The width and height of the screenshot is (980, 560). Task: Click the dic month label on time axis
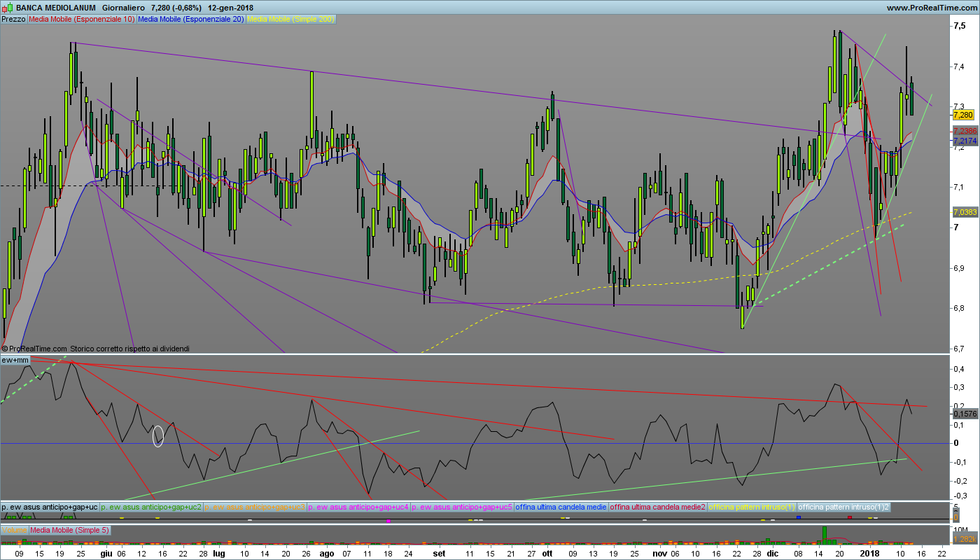pos(772,553)
